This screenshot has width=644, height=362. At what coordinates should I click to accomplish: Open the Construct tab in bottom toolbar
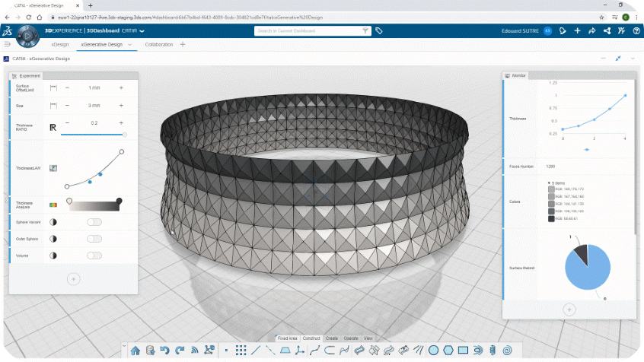[x=311, y=338]
